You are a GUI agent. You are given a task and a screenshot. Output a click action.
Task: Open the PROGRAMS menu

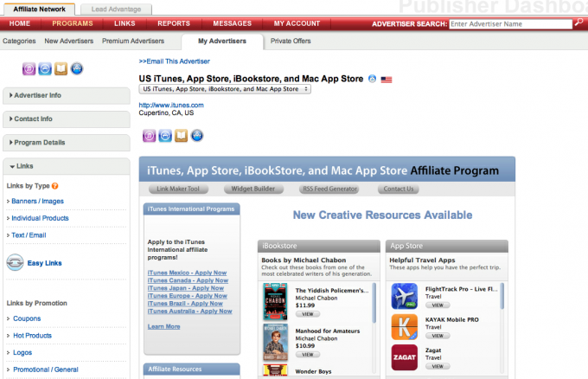pos(73,23)
